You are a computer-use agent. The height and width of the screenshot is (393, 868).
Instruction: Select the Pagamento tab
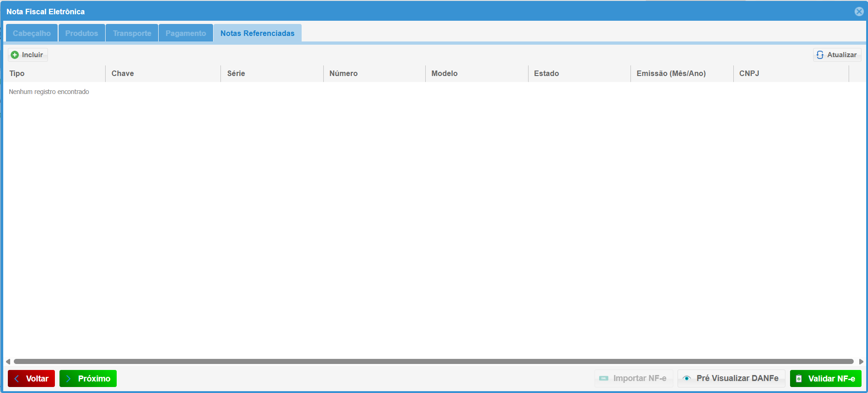point(186,33)
